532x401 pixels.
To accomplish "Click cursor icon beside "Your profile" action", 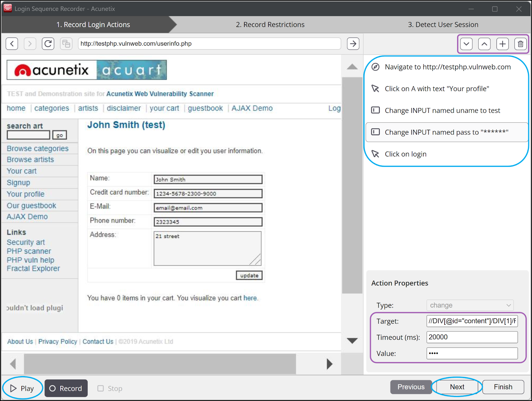I will coord(375,89).
